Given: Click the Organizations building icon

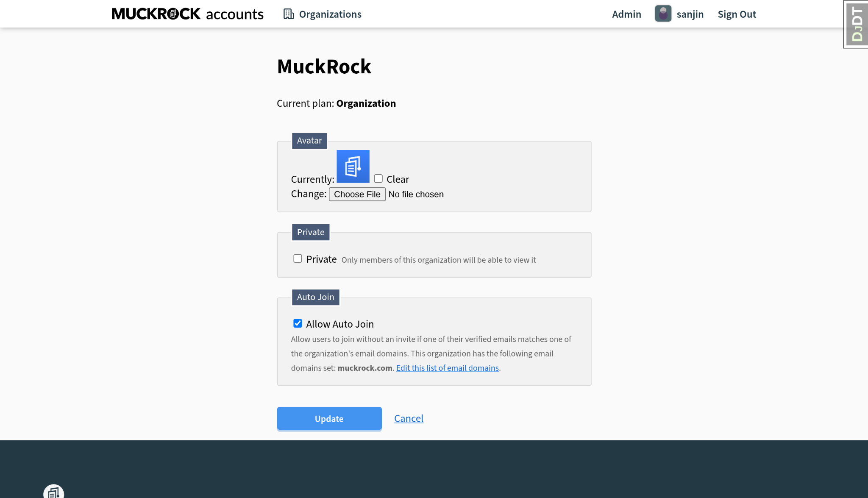Looking at the screenshot, I should [x=289, y=14].
